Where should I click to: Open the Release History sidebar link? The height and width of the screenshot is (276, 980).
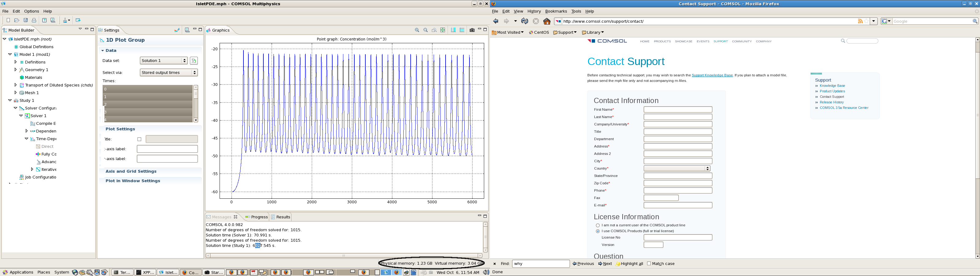832,102
